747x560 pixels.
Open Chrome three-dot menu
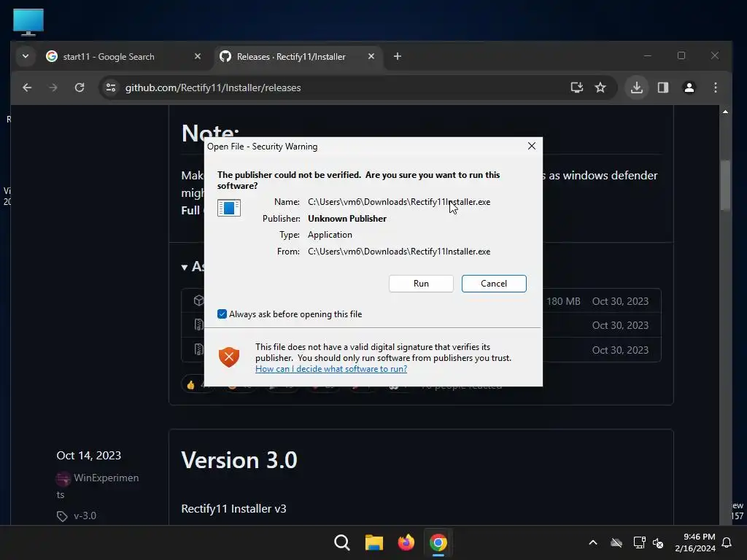[715, 87]
